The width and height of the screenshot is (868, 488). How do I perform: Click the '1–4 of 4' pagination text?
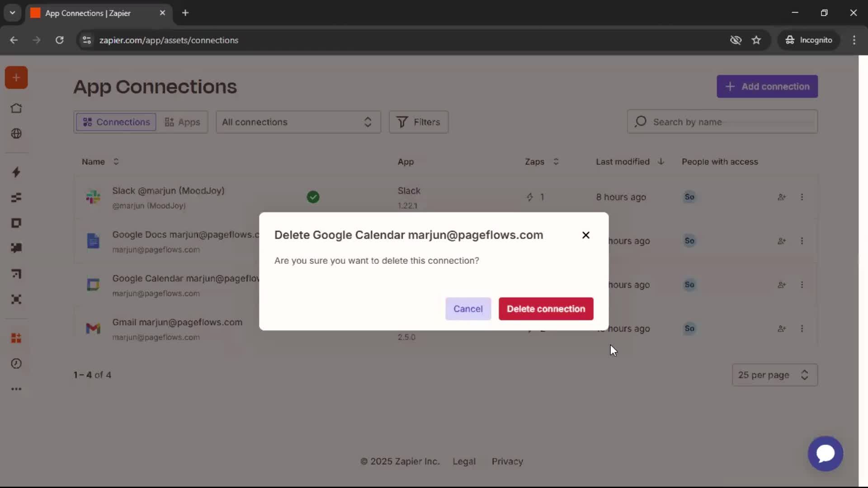[92, 375]
